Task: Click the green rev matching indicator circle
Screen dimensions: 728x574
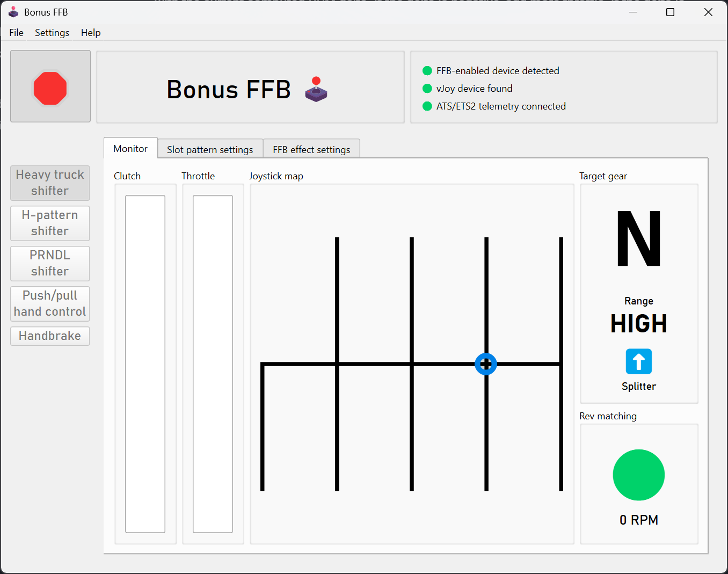Action: coord(639,475)
